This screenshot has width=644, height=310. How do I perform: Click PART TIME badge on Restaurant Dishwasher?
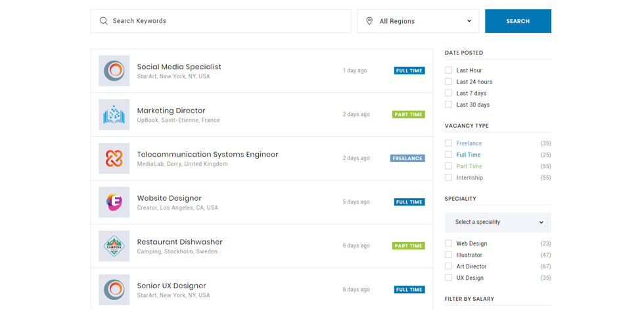408,246
